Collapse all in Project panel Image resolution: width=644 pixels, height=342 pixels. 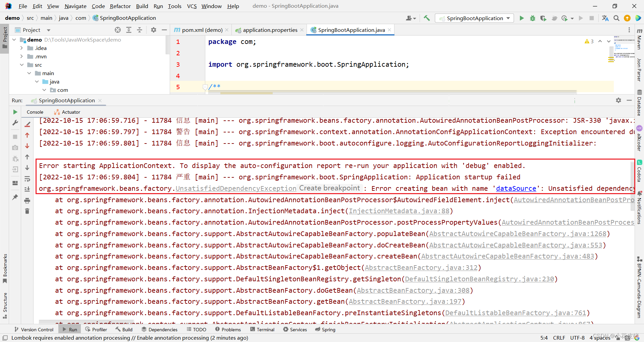pyautogui.click(x=140, y=30)
